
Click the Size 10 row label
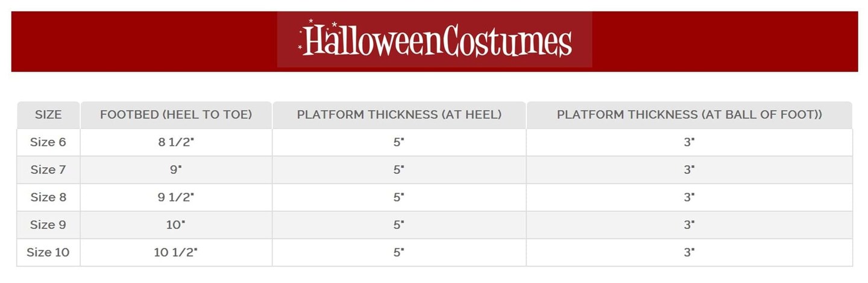(x=48, y=252)
